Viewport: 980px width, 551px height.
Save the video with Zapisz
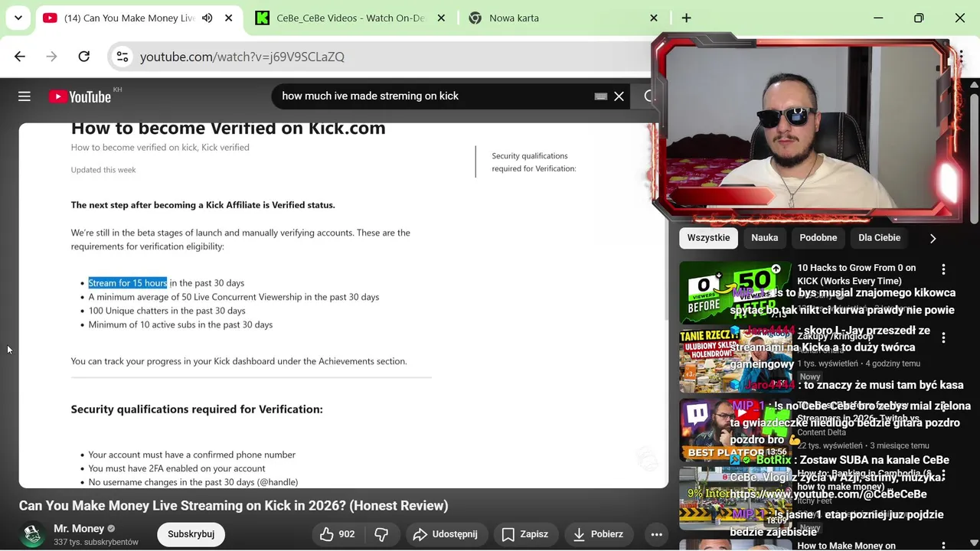524,534
